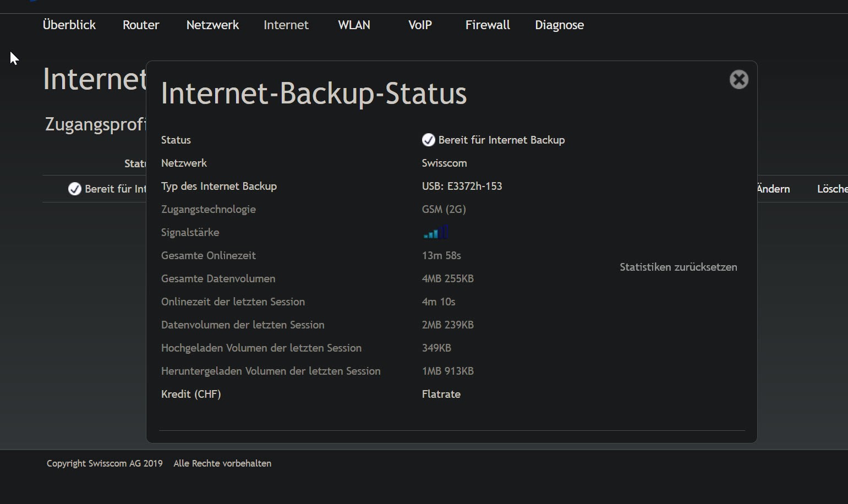Open the Firewall tab
The width and height of the screenshot is (848, 504).
pyautogui.click(x=488, y=25)
